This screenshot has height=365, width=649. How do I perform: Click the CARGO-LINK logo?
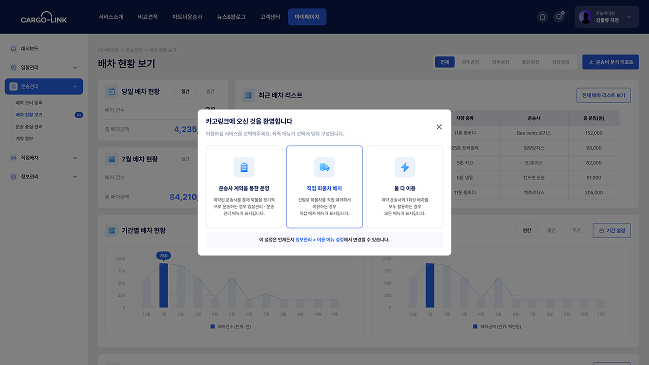44,17
